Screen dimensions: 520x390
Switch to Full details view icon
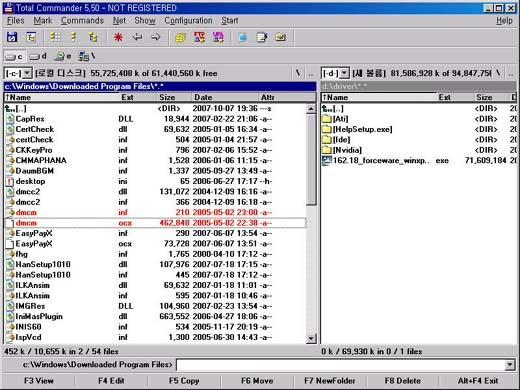point(74,37)
